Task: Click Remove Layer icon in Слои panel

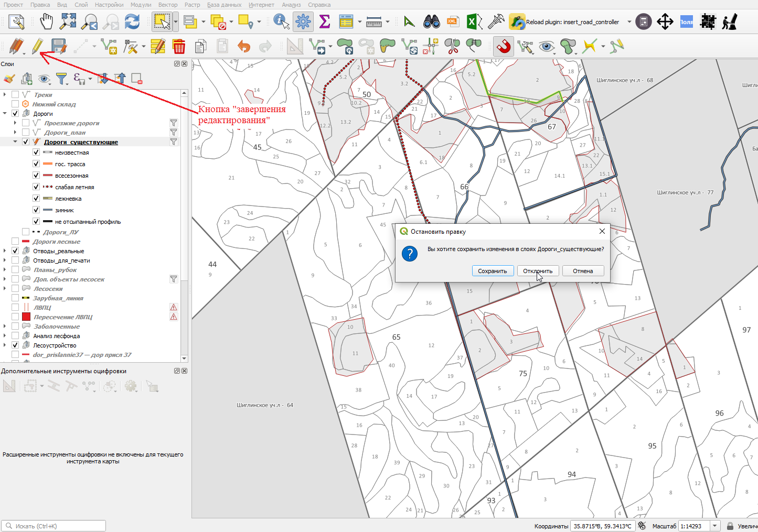Action: (137, 79)
